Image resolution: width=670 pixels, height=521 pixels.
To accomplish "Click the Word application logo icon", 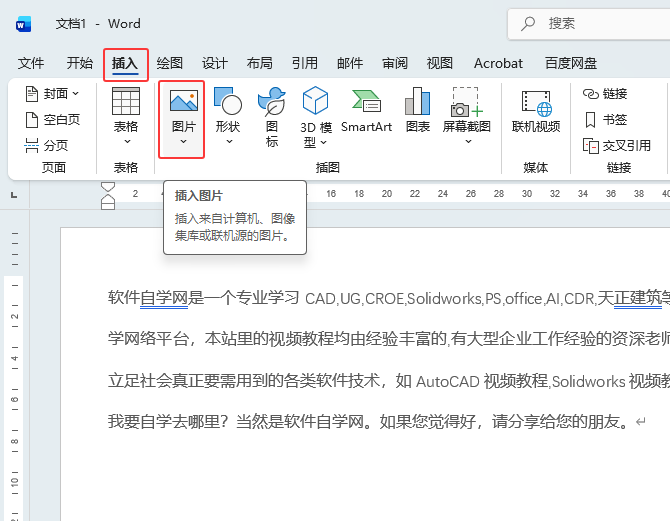I will [24, 24].
